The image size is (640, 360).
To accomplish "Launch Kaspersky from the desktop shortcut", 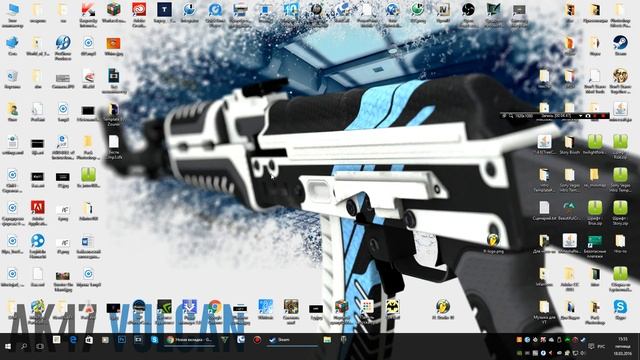I will pyautogui.click(x=88, y=10).
